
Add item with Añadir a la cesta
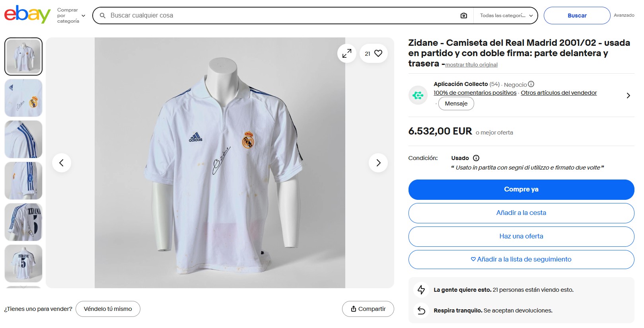(x=521, y=213)
